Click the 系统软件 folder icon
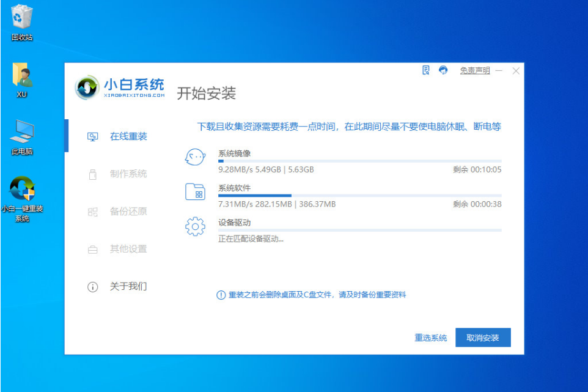Image resolution: width=588 pixels, height=392 pixels. coord(194,192)
